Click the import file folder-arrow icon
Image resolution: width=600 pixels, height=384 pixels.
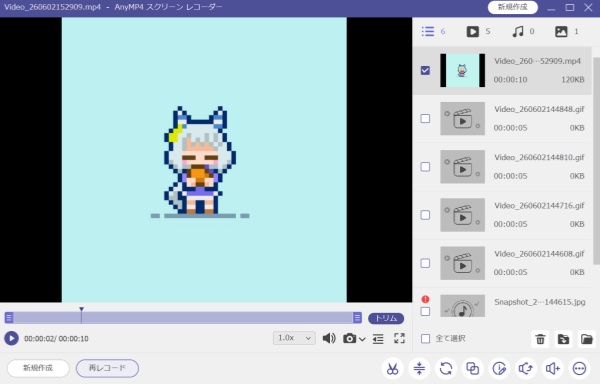563,339
